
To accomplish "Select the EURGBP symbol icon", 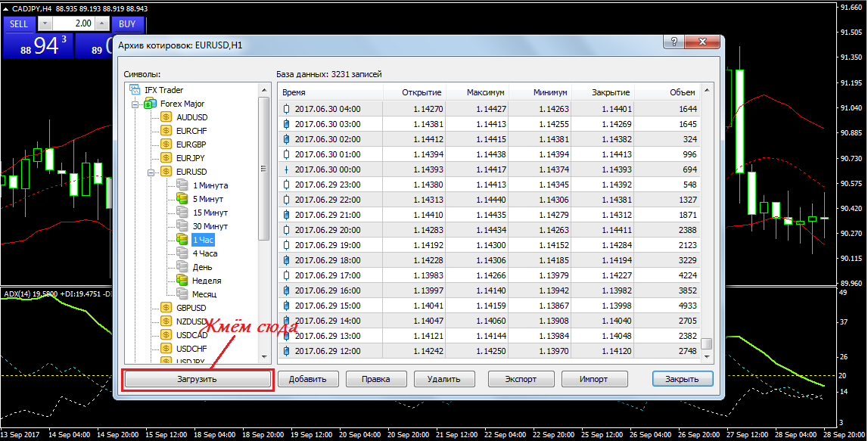I will pos(166,144).
